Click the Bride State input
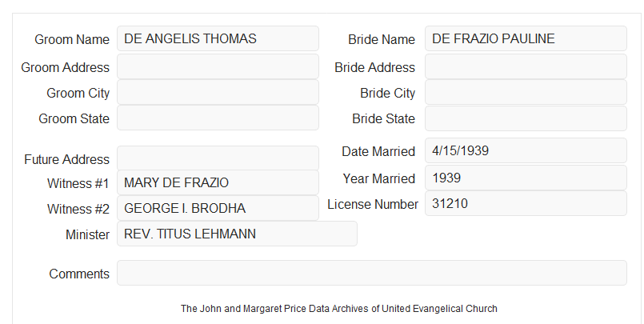 pos(526,118)
